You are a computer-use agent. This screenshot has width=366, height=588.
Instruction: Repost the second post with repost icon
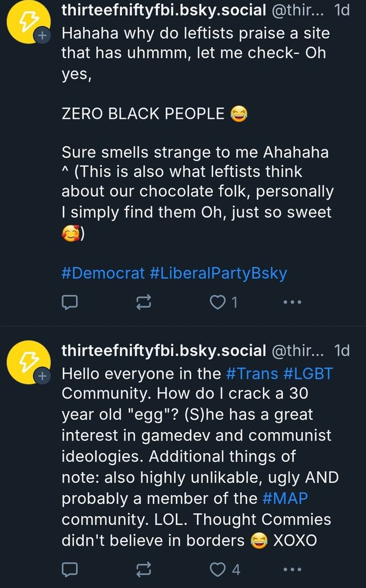144,569
